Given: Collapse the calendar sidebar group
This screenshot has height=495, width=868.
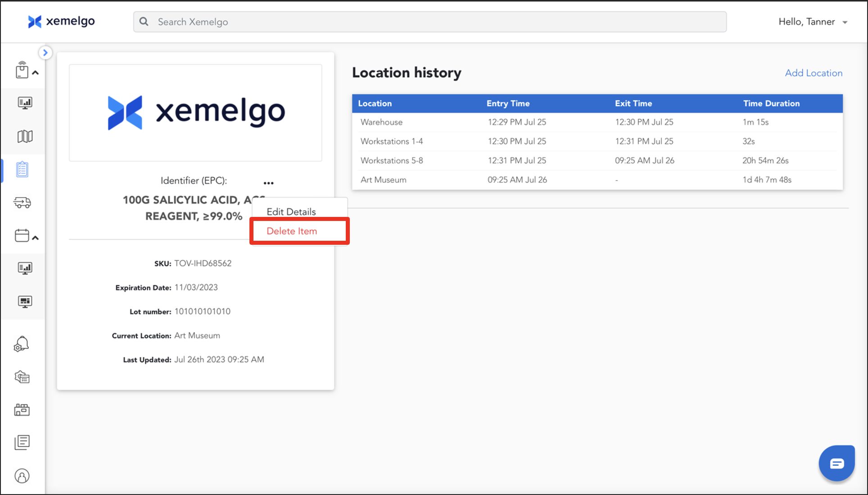Looking at the screenshot, I should (36, 238).
